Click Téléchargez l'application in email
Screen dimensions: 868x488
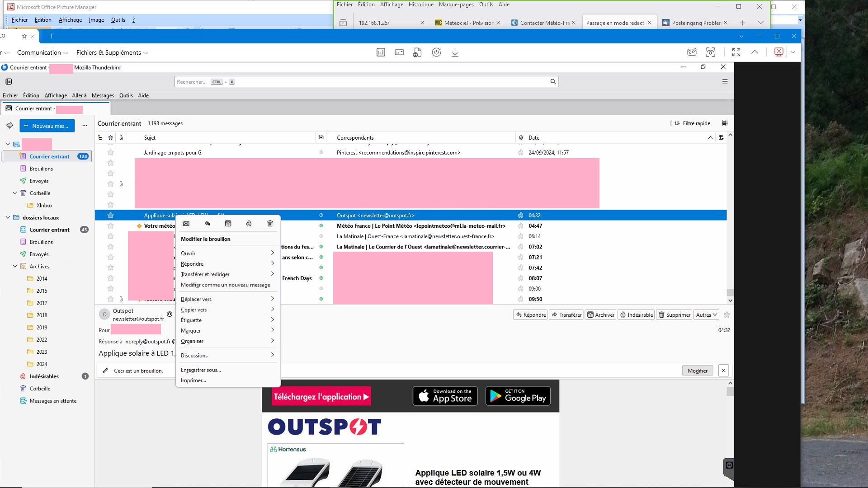[x=321, y=396]
